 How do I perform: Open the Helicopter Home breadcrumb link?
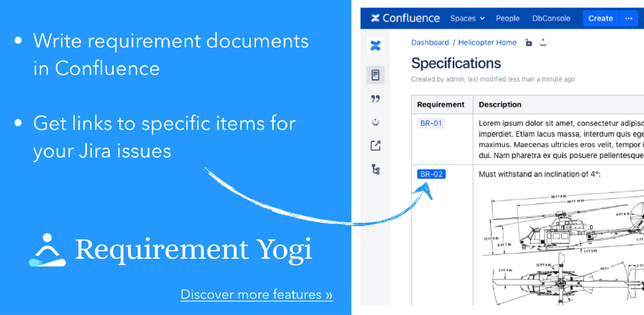[x=487, y=42]
